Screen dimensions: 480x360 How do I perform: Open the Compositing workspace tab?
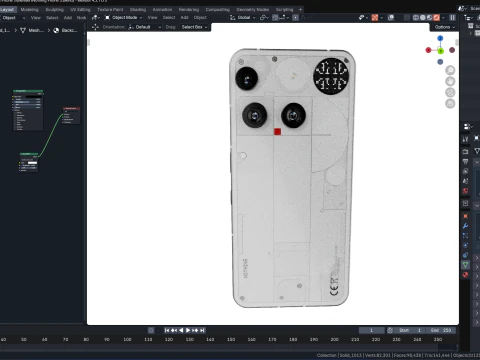coord(217,10)
